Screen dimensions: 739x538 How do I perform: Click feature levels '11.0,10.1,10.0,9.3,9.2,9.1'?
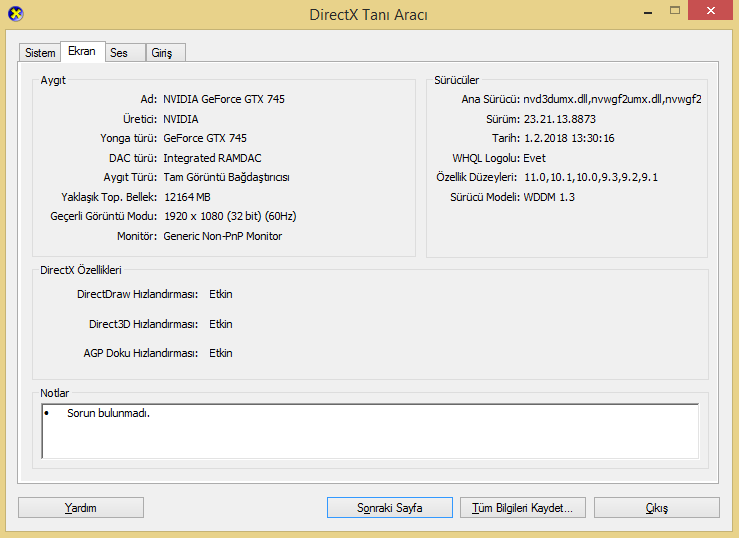click(x=591, y=178)
